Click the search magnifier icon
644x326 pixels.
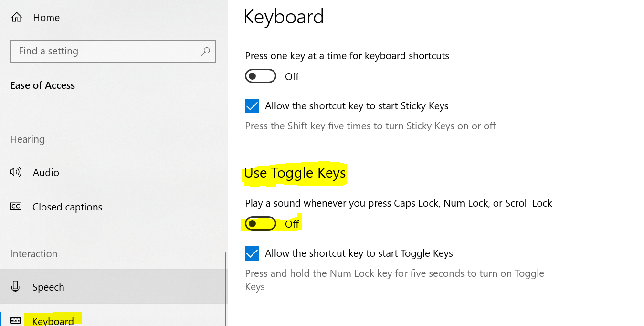coord(205,51)
